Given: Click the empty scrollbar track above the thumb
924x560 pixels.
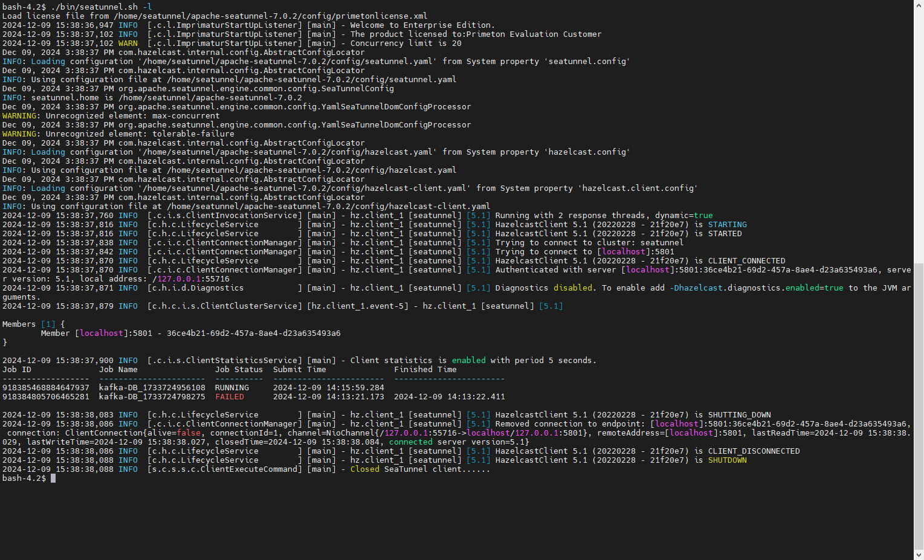Looking at the screenshot, I should (x=919, y=133).
